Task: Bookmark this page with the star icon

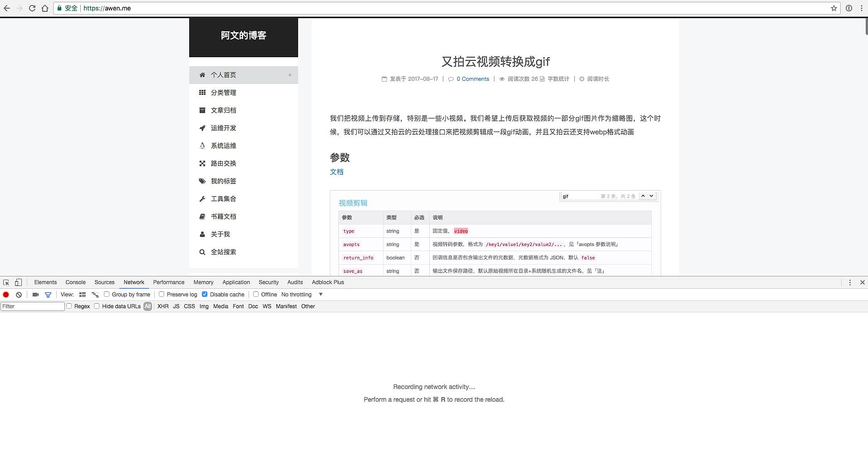Action: tap(834, 8)
